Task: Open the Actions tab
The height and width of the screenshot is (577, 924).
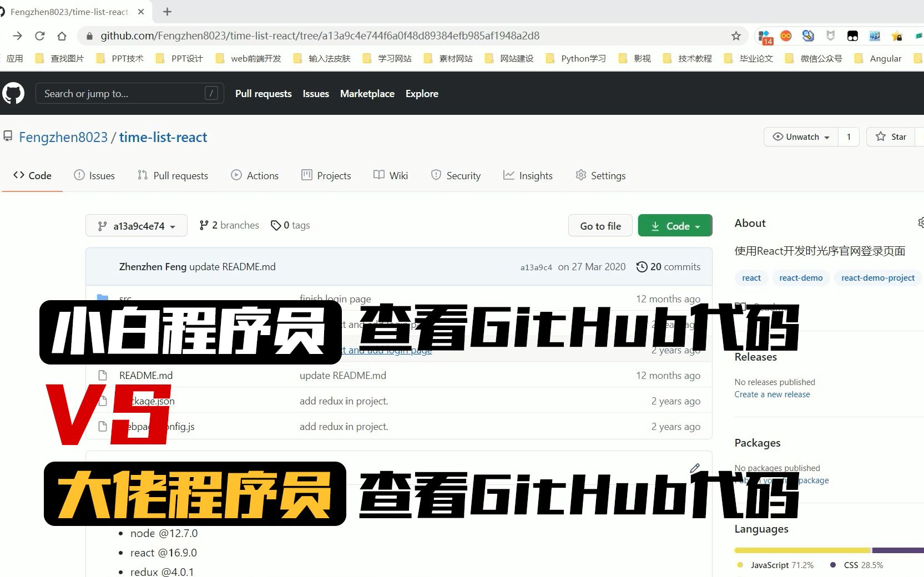Action: click(x=255, y=175)
